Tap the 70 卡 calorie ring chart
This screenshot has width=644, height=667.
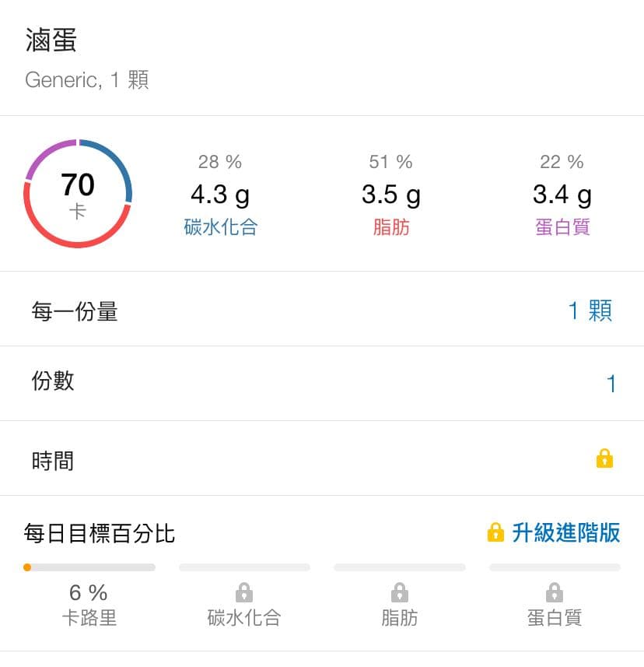78,194
